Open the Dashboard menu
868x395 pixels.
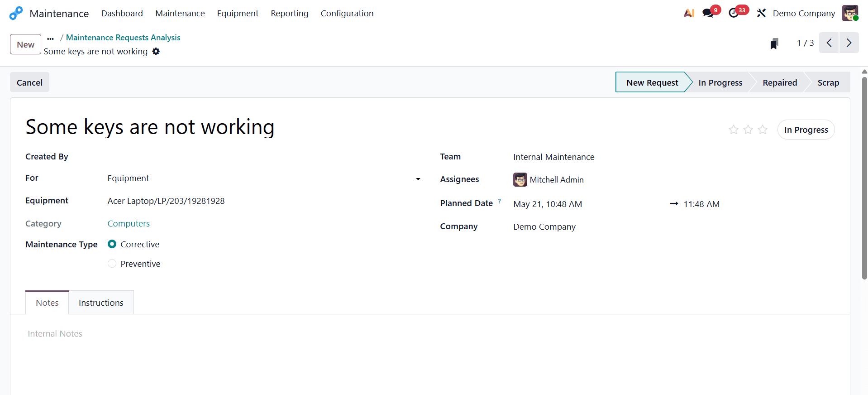[x=122, y=13]
